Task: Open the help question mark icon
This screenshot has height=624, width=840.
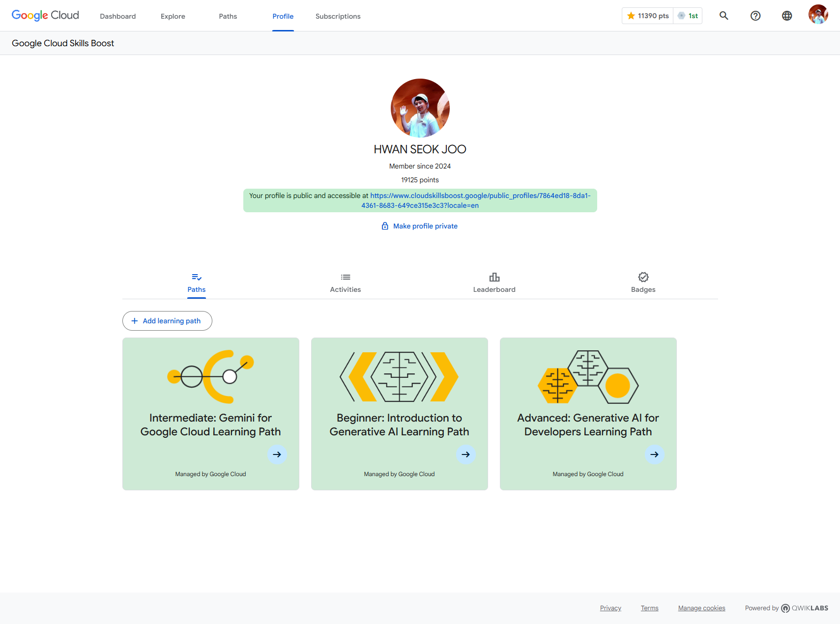Action: [x=755, y=16]
